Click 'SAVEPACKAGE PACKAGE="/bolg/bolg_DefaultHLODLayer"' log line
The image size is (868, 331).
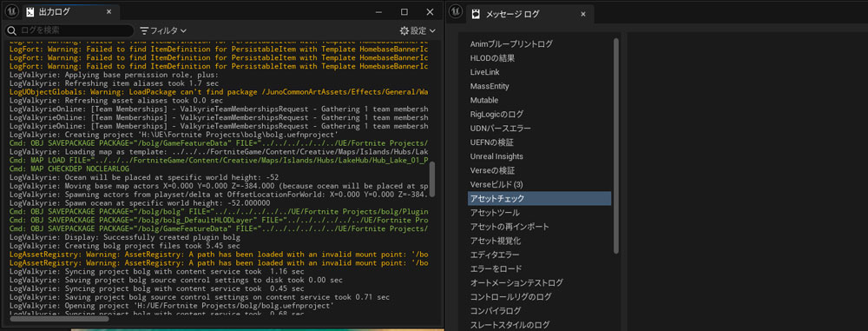(x=220, y=220)
